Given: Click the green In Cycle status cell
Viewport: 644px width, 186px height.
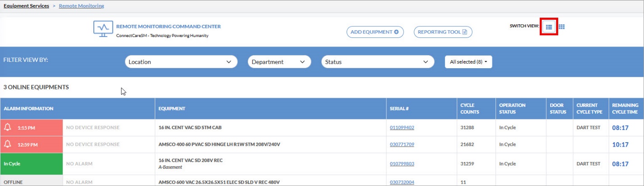Looking at the screenshot, I should point(32,164).
